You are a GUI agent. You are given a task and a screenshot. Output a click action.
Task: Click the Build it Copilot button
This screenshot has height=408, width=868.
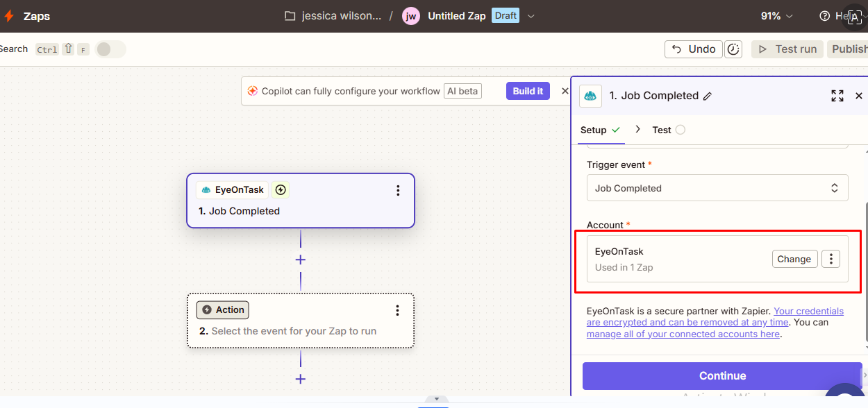click(x=528, y=91)
